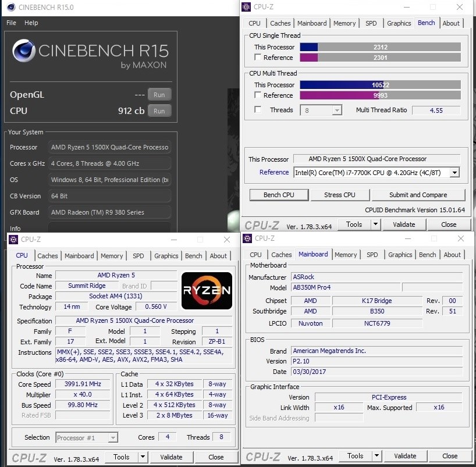The width and height of the screenshot is (476, 467).
Task: Tick the Multi Thread Reference checkbox
Action: click(258, 95)
